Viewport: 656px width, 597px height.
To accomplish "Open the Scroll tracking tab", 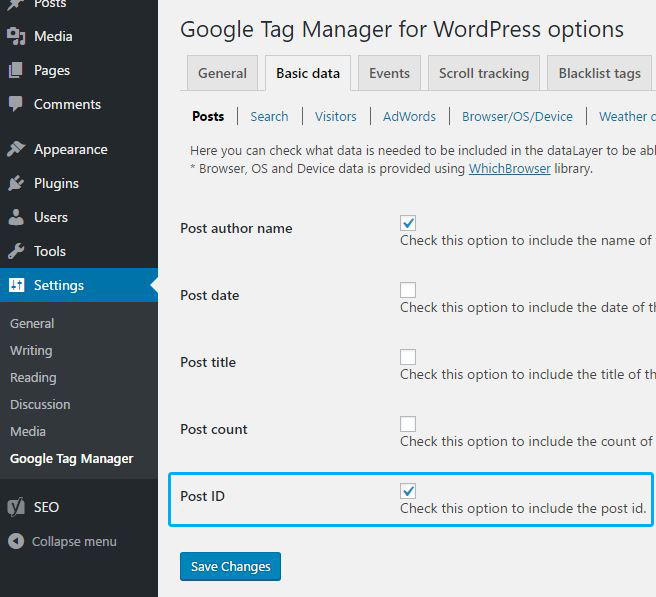I will tap(484, 73).
